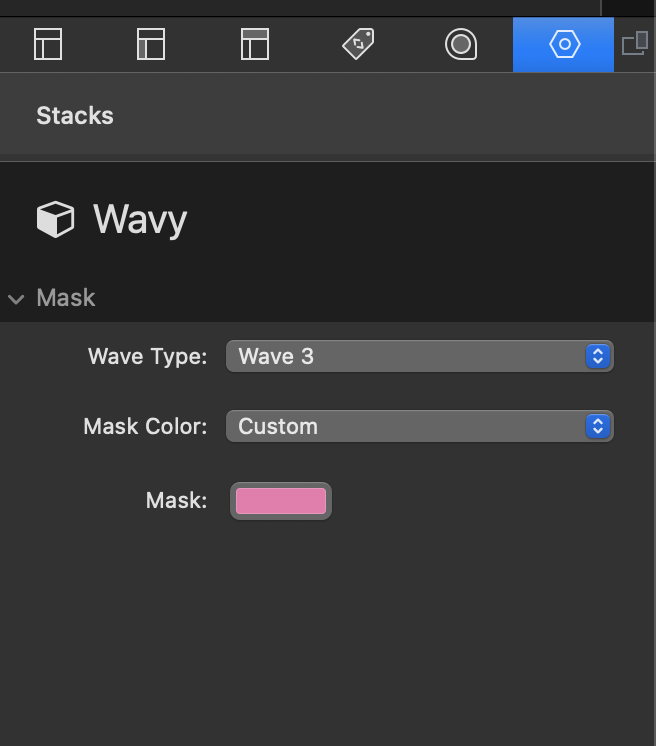656x746 pixels.
Task: Click the Mask Color blue stepper arrows
Action: (598, 426)
